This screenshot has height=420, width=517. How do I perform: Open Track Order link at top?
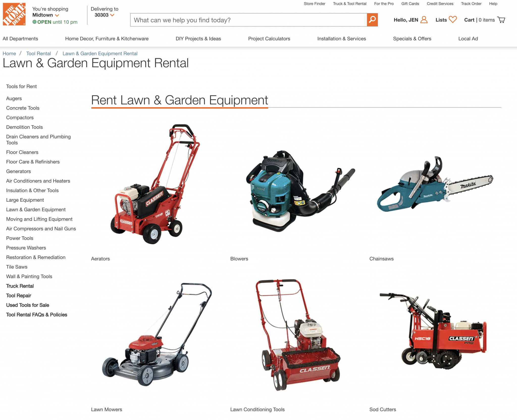tap(471, 4)
